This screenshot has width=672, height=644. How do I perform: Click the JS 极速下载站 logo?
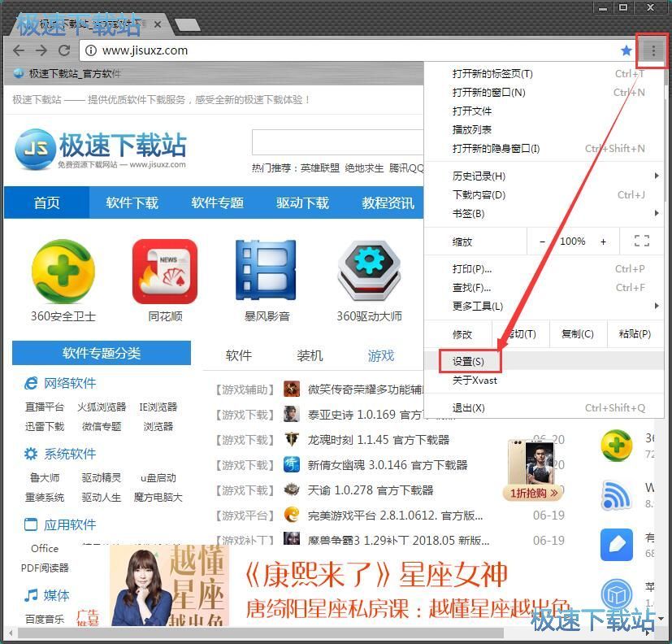click(100, 149)
